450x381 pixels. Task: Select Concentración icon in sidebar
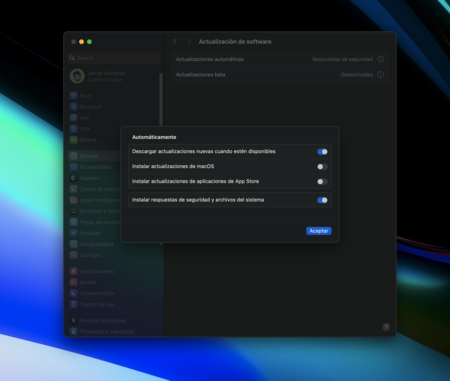coord(74,293)
